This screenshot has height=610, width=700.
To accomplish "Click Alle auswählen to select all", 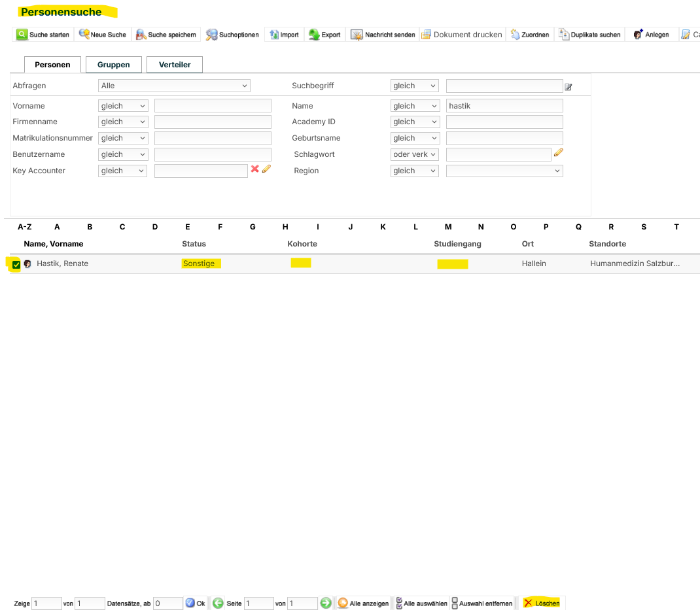I will pos(421,603).
